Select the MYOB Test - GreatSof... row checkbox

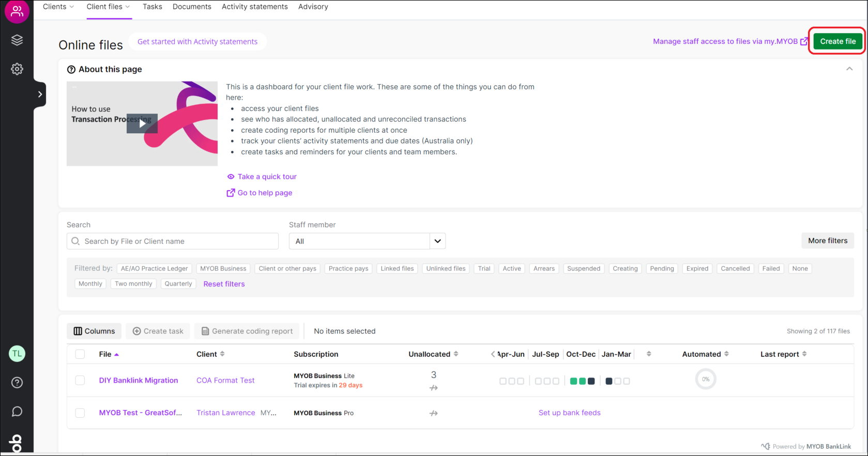point(80,413)
